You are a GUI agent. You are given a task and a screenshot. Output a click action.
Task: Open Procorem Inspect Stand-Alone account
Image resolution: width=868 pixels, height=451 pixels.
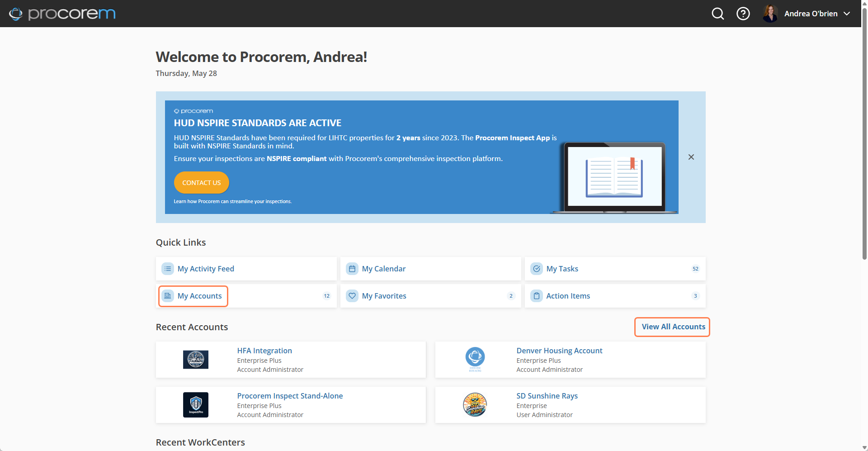point(290,396)
